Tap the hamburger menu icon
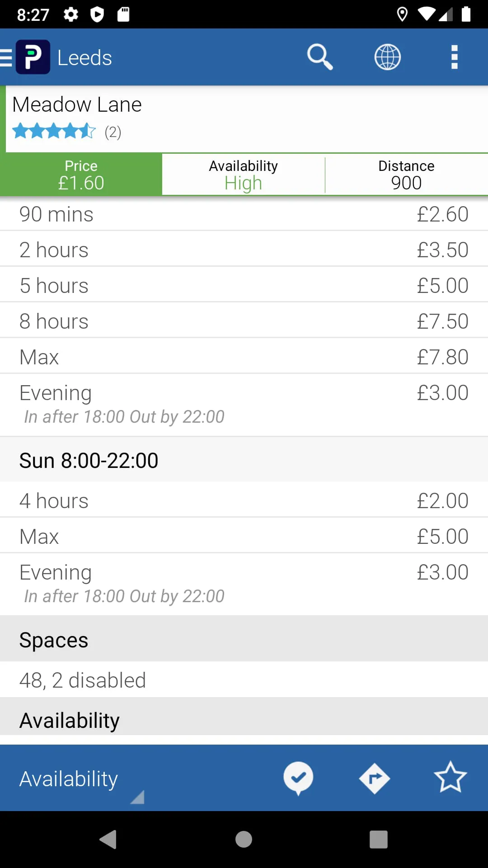This screenshot has width=488, height=868. [x=6, y=57]
